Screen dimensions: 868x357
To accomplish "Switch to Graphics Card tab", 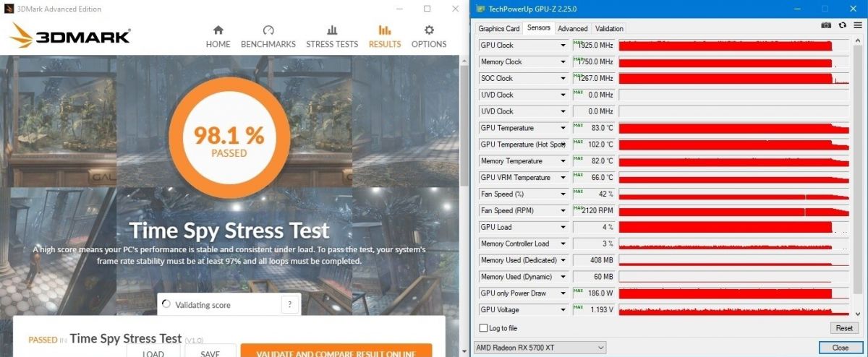I will [499, 29].
